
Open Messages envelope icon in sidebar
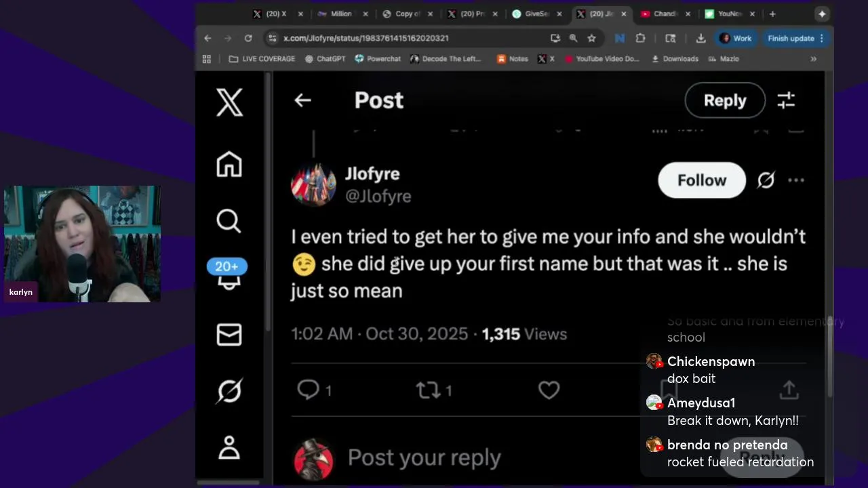(x=229, y=334)
